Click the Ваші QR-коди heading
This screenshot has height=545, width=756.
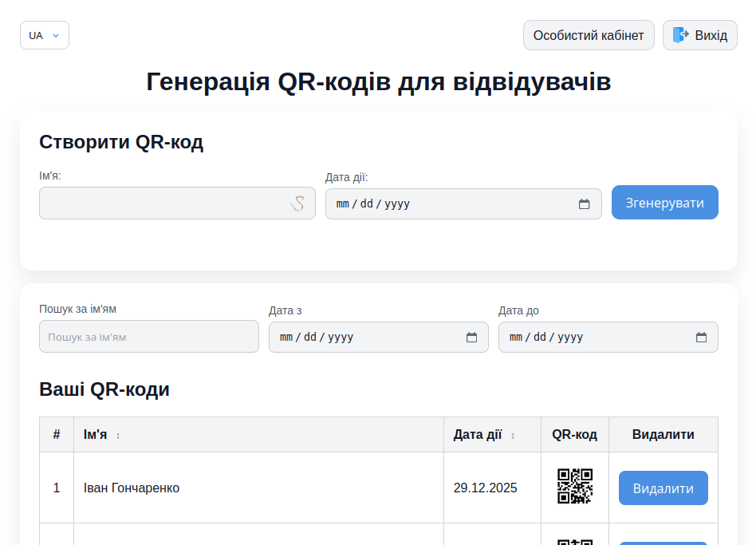104,389
